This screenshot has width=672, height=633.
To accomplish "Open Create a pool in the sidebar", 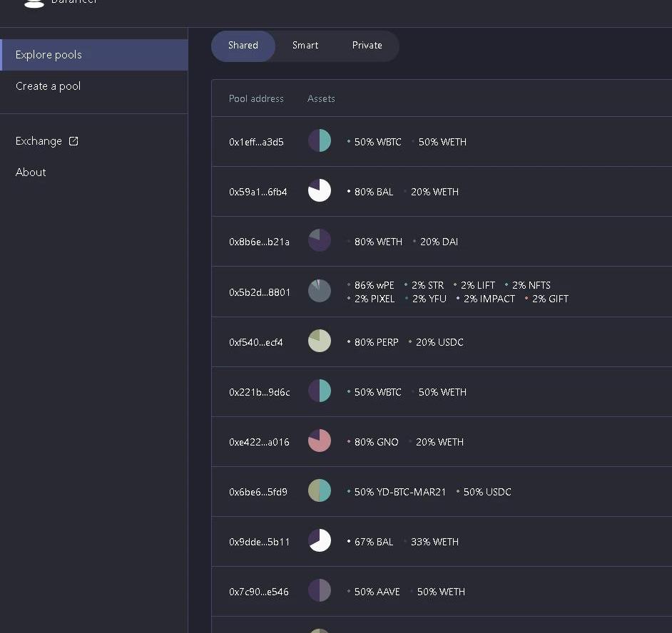I will pyautogui.click(x=48, y=86).
